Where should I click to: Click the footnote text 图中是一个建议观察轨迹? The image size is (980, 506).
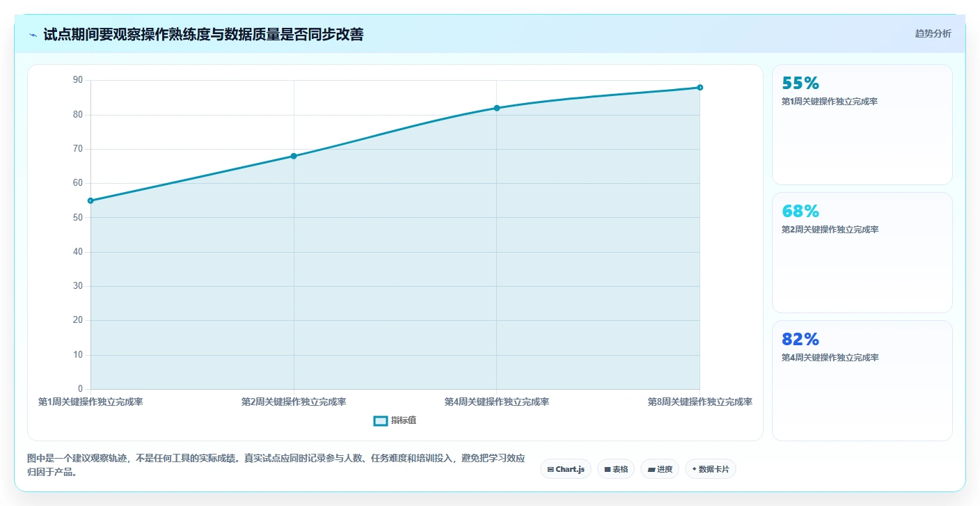point(275,465)
